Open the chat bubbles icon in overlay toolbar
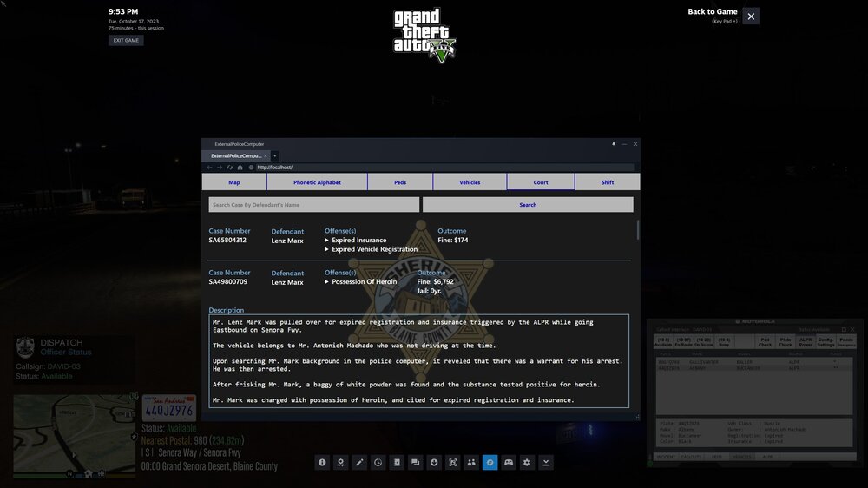This screenshot has height=488, width=868. coord(415,463)
